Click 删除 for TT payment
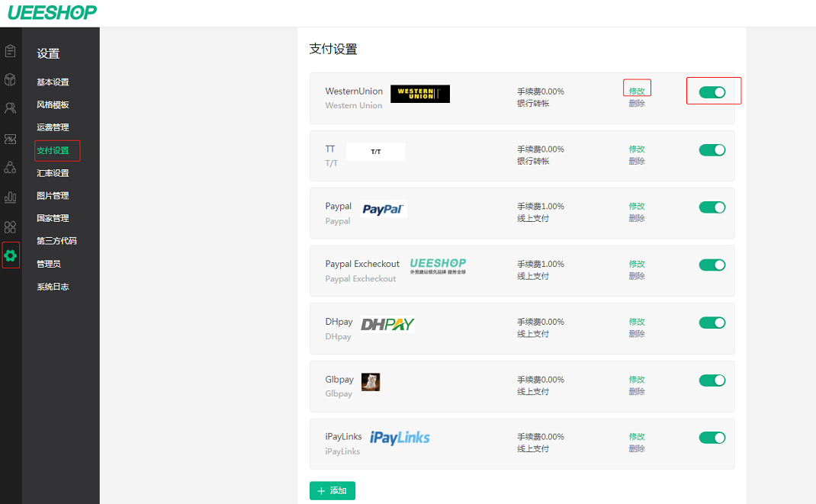Viewport: 816px width, 504px height. point(637,161)
